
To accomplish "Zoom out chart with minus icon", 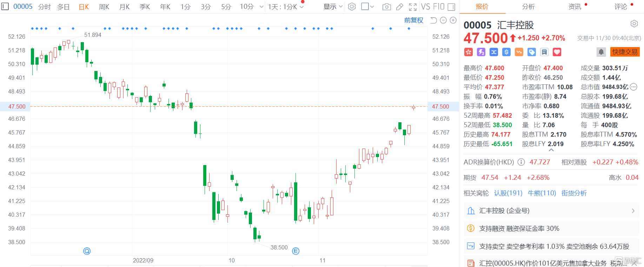I will click(443, 20).
